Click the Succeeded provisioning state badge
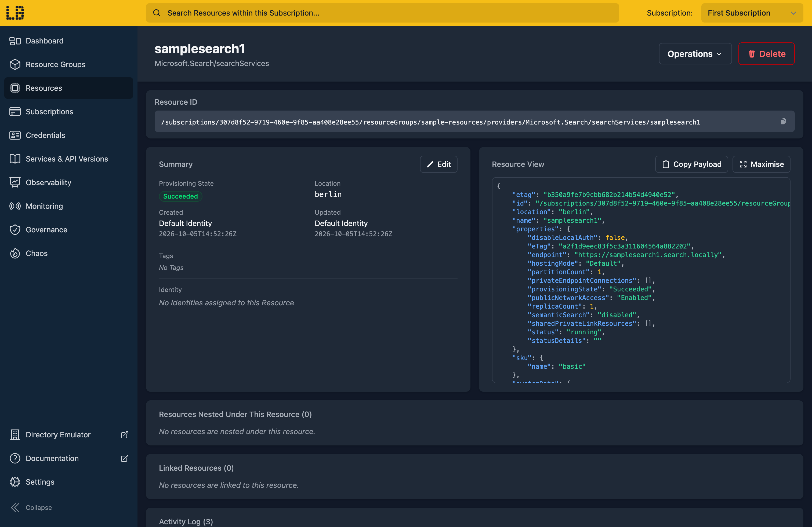The height and width of the screenshot is (527, 812). point(180,196)
